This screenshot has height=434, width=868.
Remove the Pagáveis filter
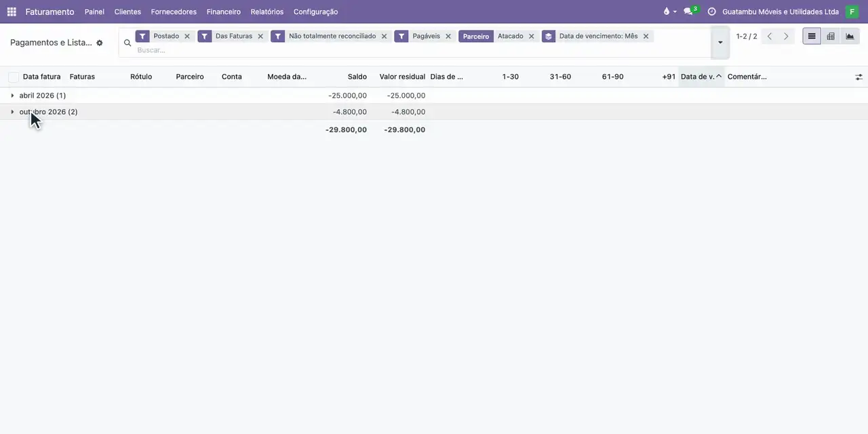click(x=448, y=37)
